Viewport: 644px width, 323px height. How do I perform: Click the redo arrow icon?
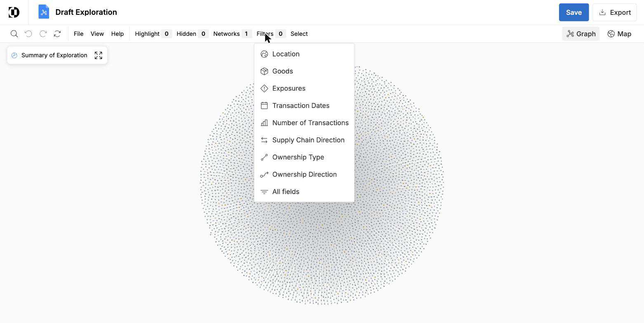point(43,34)
